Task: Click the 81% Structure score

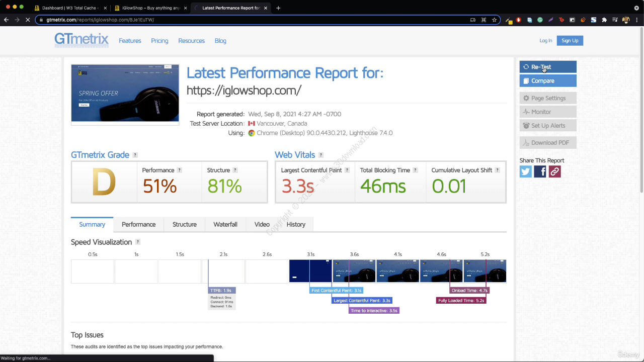Action: (224, 187)
